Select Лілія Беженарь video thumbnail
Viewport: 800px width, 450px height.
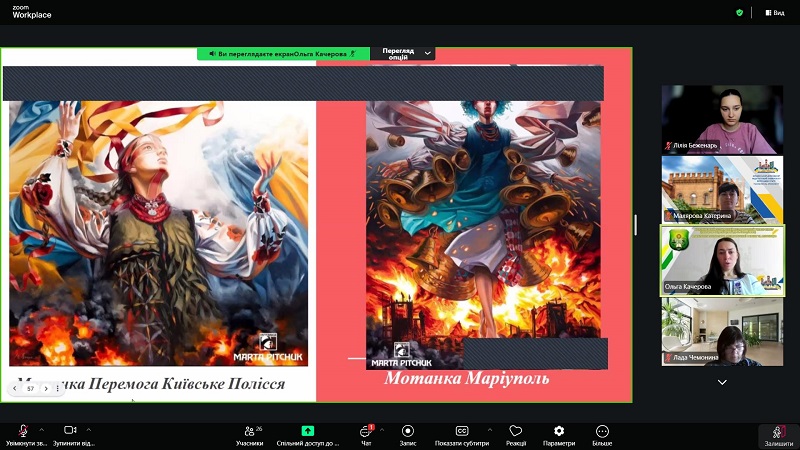click(722, 120)
